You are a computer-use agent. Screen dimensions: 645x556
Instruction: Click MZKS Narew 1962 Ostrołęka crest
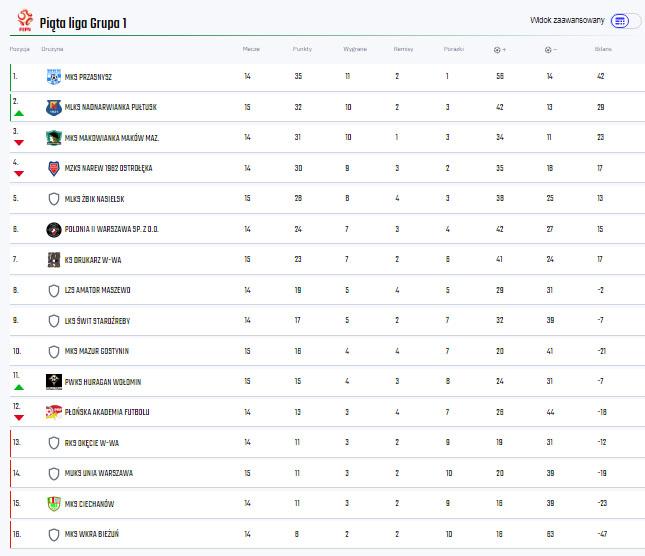click(54, 168)
